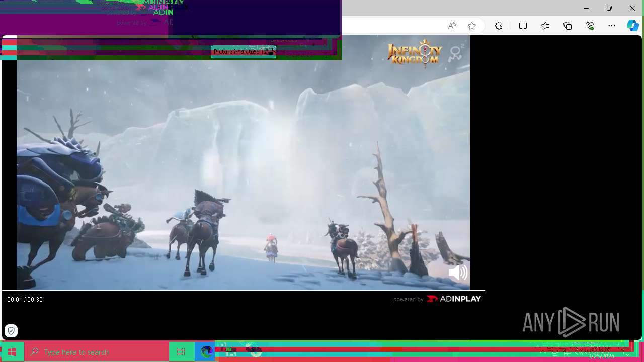Click the 00:01 / 00:30 time counter
The height and width of the screenshot is (362, 644).
pos(25,299)
